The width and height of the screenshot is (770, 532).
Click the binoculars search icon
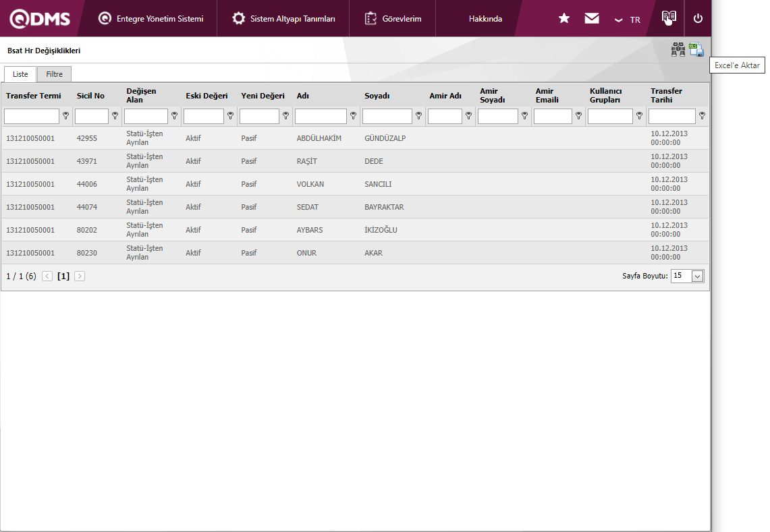click(x=678, y=50)
